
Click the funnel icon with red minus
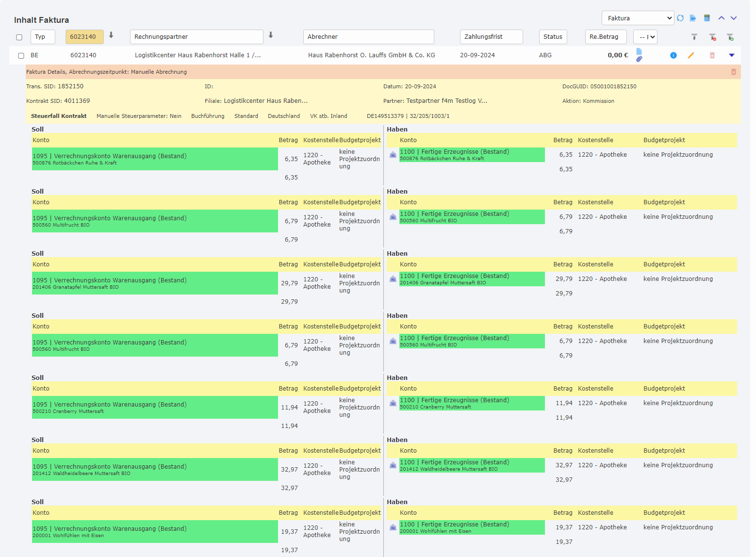(x=712, y=37)
